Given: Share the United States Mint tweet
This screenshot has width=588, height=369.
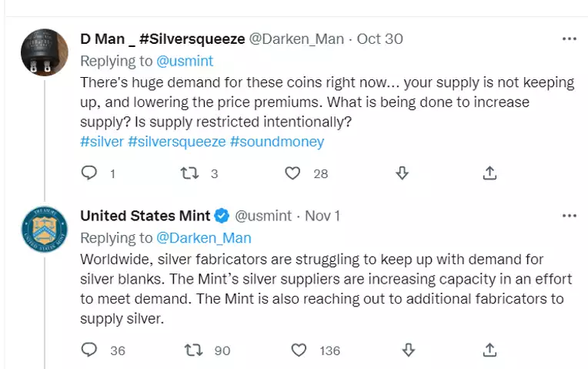Looking at the screenshot, I should (489, 350).
